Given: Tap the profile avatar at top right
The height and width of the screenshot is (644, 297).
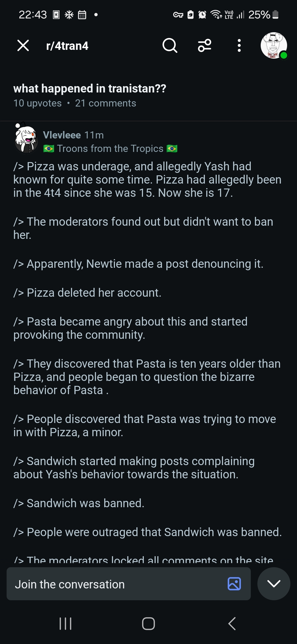Looking at the screenshot, I should click(274, 45).
